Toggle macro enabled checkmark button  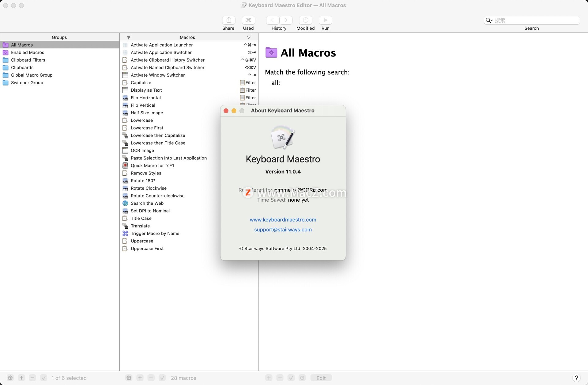point(162,378)
